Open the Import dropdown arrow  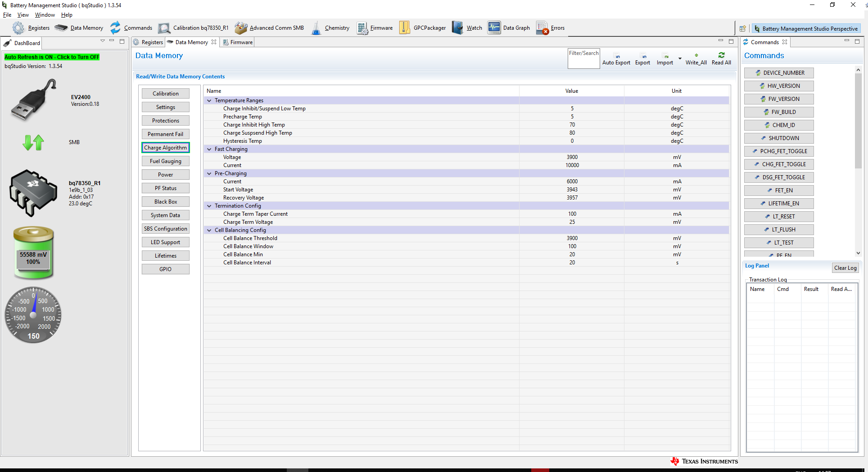click(x=680, y=58)
